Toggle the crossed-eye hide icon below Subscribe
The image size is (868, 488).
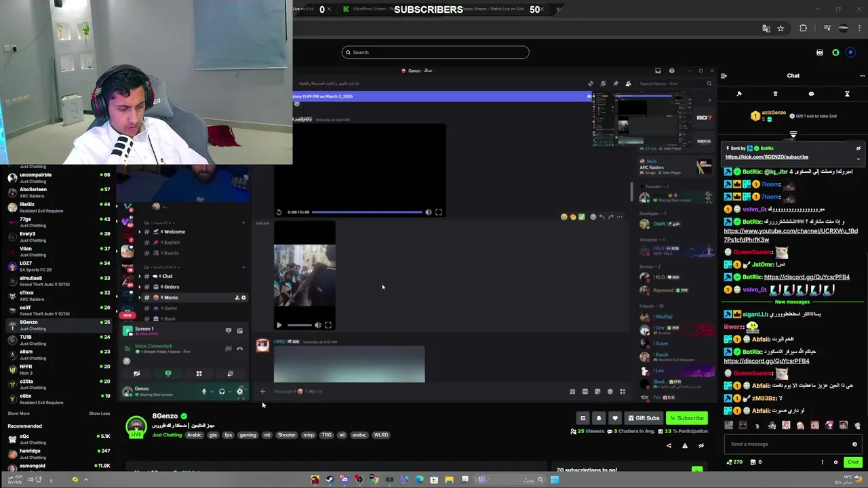point(701,445)
